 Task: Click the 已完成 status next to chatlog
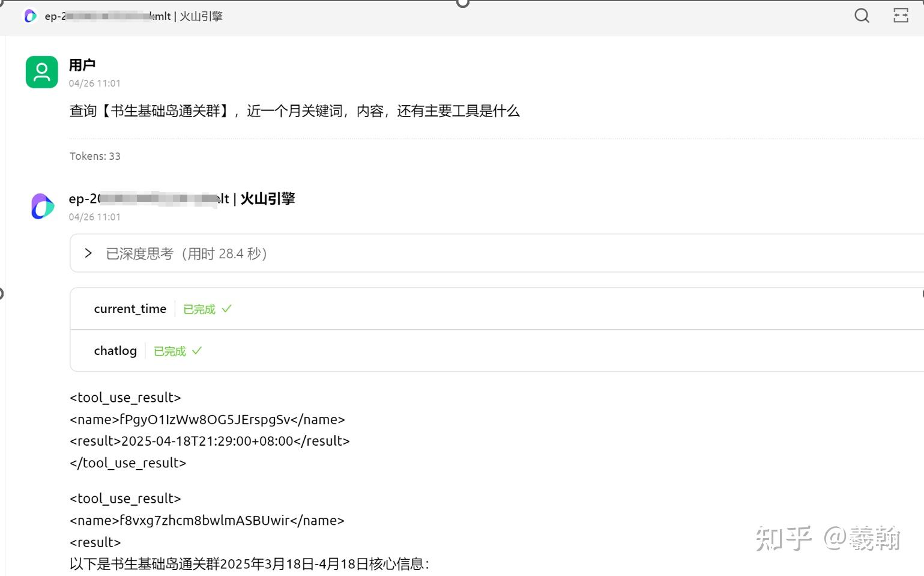pyautogui.click(x=169, y=350)
